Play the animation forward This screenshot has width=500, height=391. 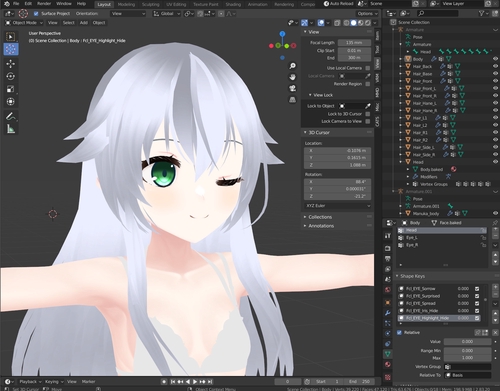(195, 382)
